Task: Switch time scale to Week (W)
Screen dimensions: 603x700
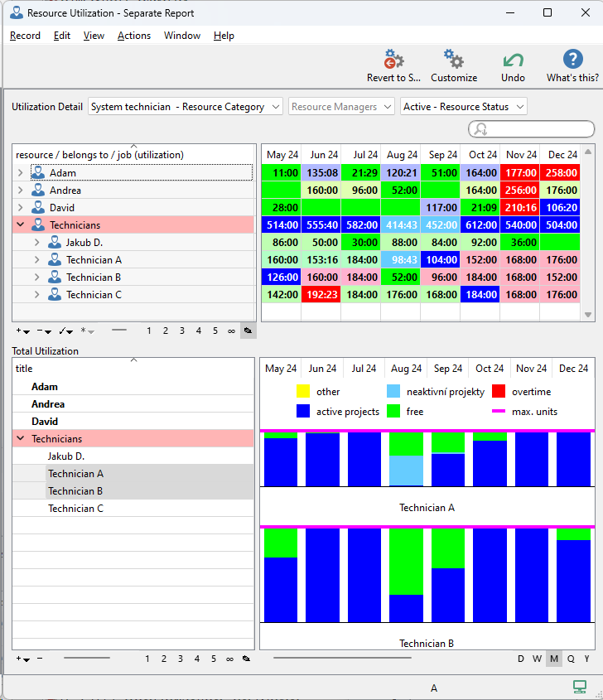Action: click(x=538, y=659)
